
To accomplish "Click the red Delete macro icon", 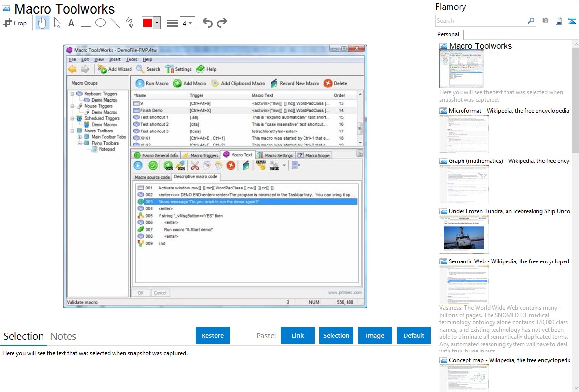I will tap(328, 84).
